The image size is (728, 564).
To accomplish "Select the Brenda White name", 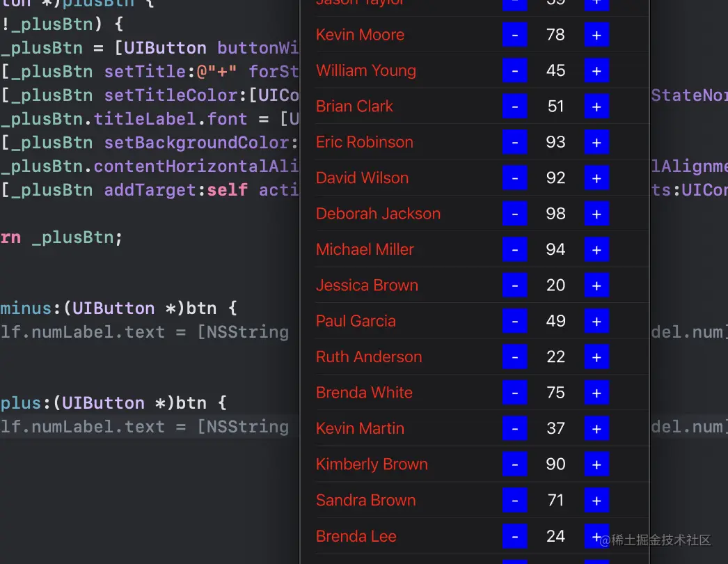I will (364, 393).
